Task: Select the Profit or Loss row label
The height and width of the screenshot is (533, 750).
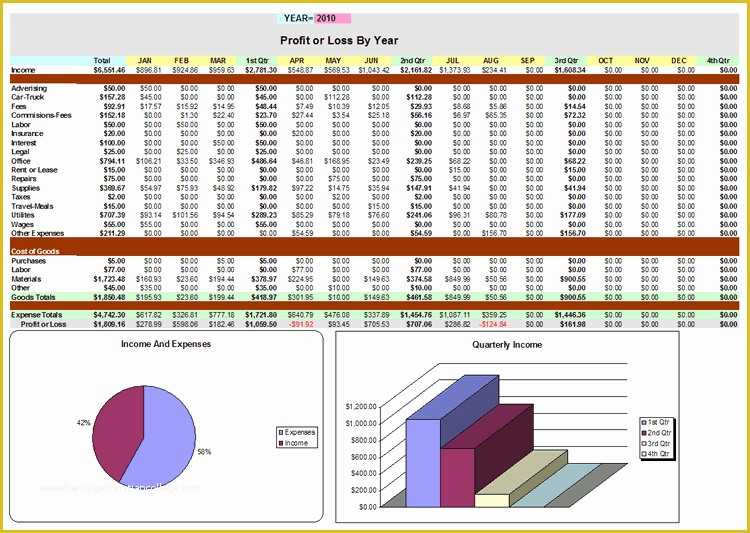Action: [44, 324]
